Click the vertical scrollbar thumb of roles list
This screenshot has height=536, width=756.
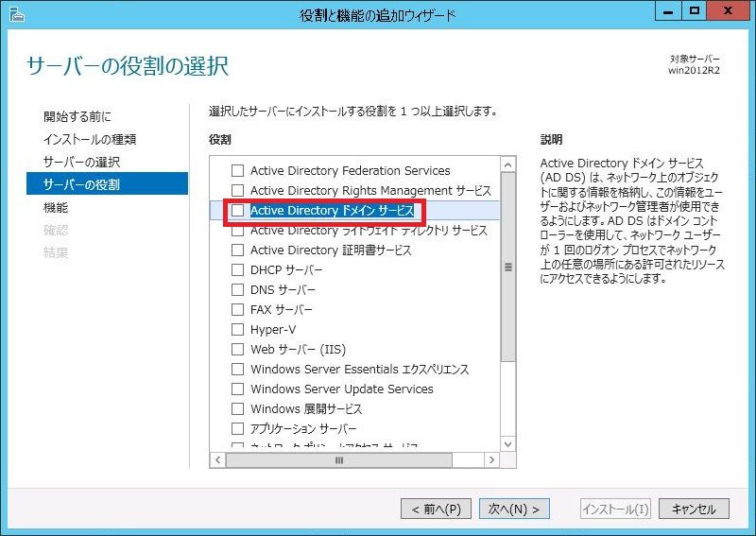tap(507, 267)
